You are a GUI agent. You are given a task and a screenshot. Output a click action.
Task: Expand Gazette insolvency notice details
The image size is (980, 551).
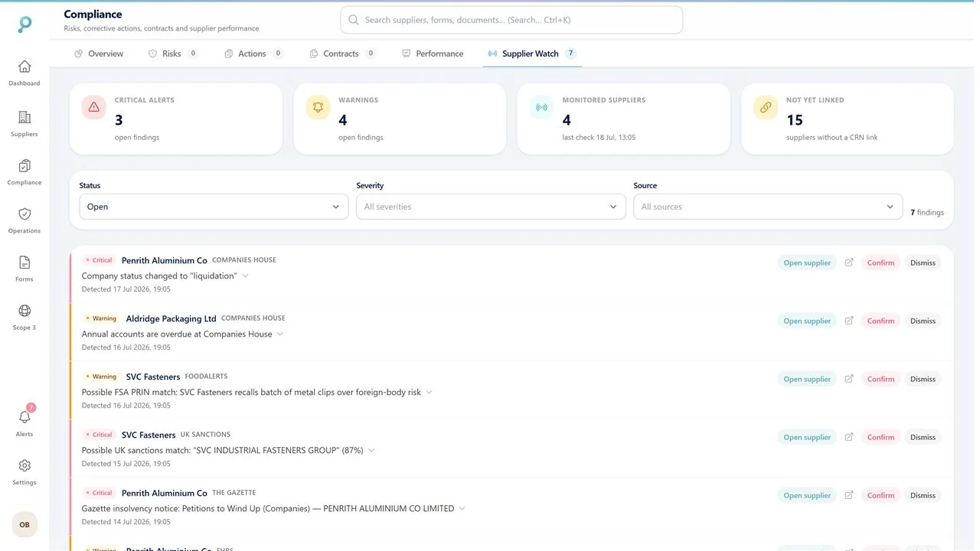462,509
